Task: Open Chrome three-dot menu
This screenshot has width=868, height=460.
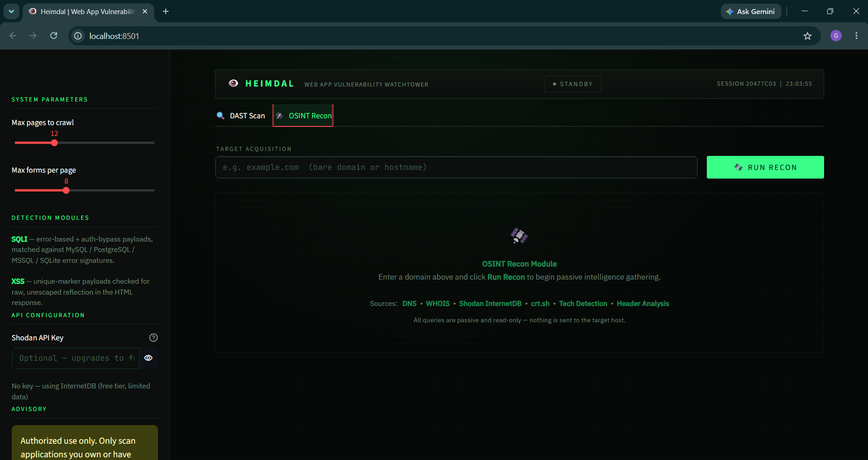Action: pyautogui.click(x=856, y=36)
